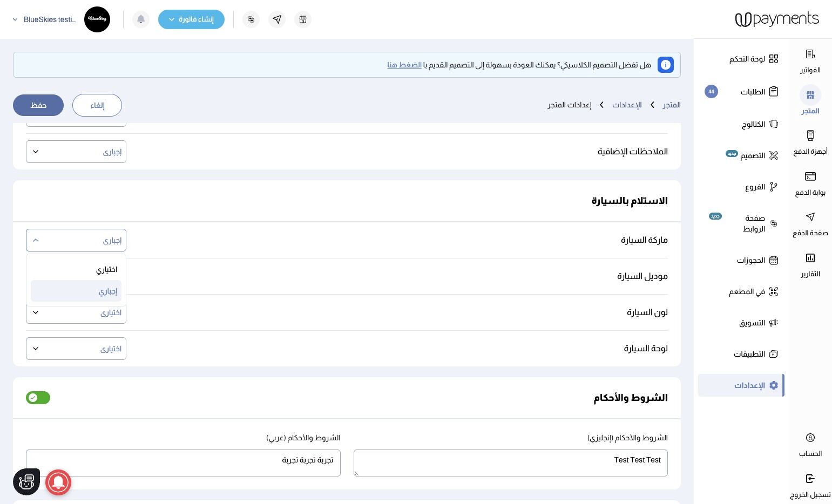Open لوحة السيارة dropdown
Image resolution: width=832 pixels, height=504 pixels.
(76, 349)
